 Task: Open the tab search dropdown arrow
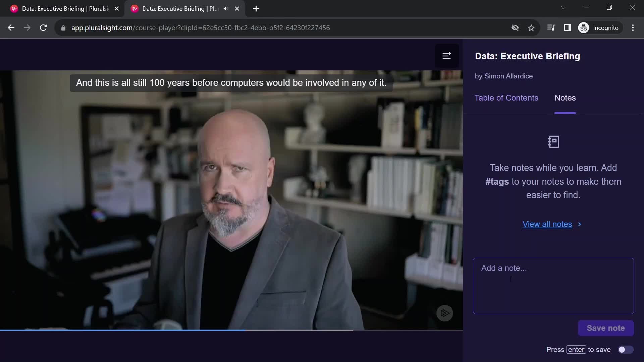(x=563, y=7)
